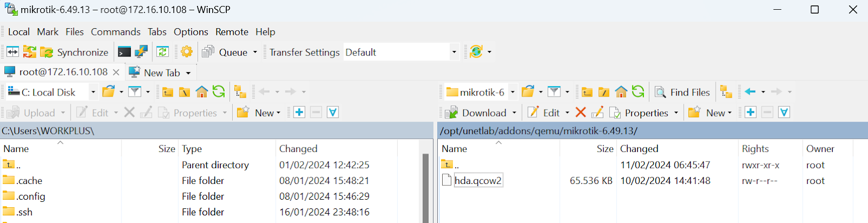
Task: Click Select All icon in remote panel
Action: tap(784, 112)
